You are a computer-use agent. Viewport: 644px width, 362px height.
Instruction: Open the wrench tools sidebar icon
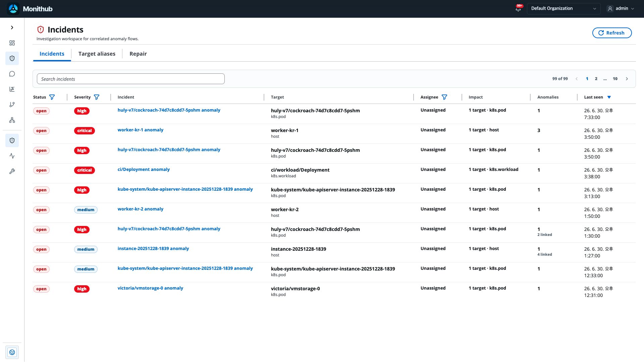point(12,171)
